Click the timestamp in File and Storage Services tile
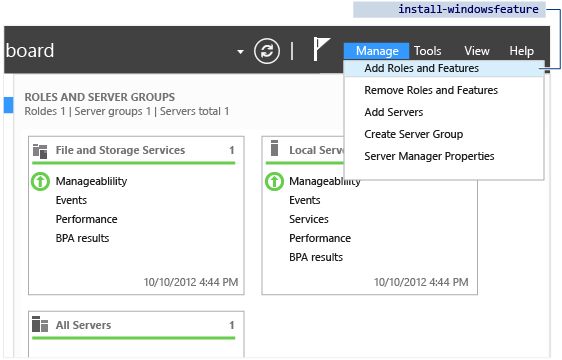The width and height of the screenshot is (562, 360). coord(191,282)
